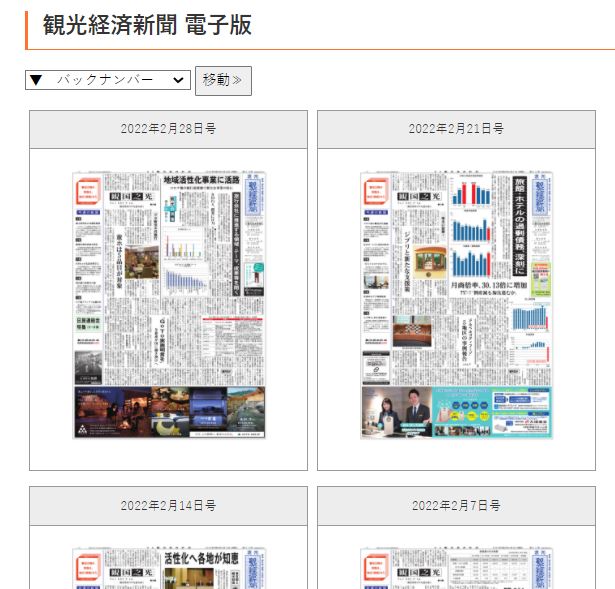Click the 活性化へ各地が知恵 headline
Screen dimensions: 615x589
point(200,558)
